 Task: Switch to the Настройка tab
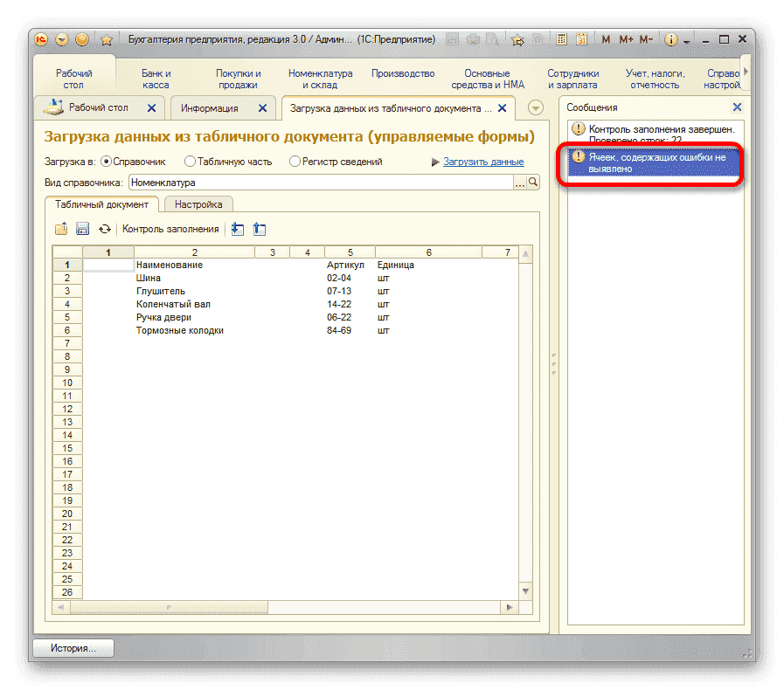[198, 204]
